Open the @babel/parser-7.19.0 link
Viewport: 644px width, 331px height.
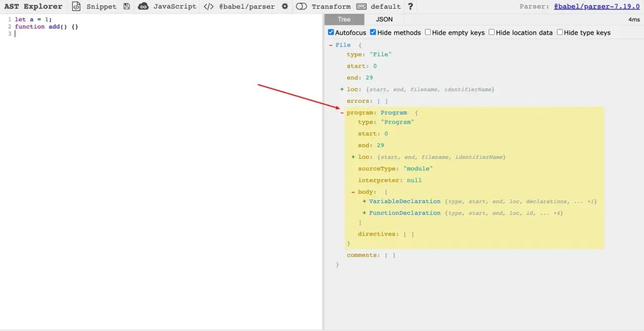pyautogui.click(x=597, y=7)
